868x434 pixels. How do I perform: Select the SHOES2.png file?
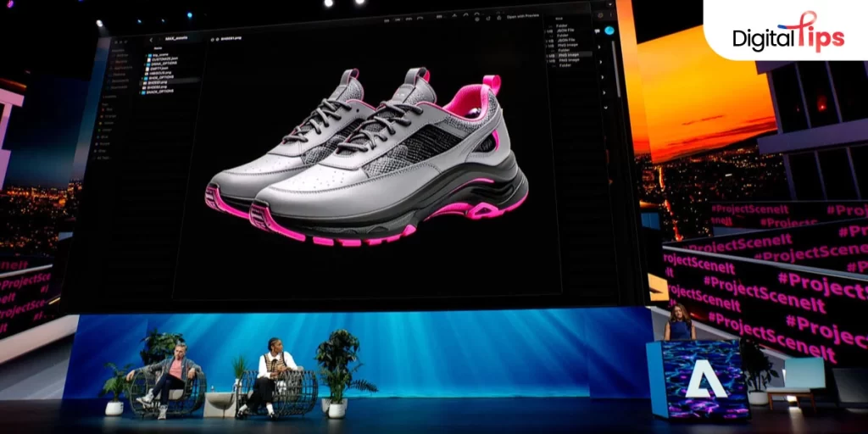pyautogui.click(x=154, y=87)
